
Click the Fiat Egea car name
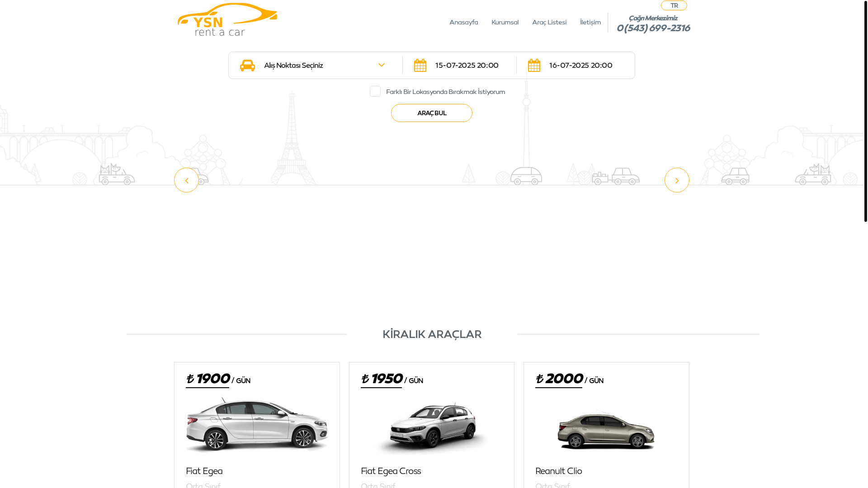[x=204, y=471]
